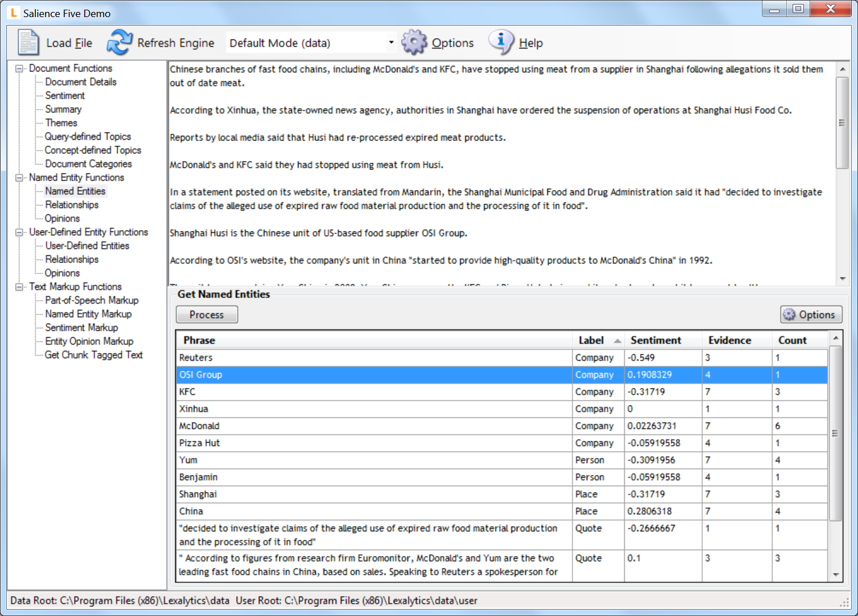Open Opinions under Named Entity Functions
The image size is (858, 616).
point(62,218)
